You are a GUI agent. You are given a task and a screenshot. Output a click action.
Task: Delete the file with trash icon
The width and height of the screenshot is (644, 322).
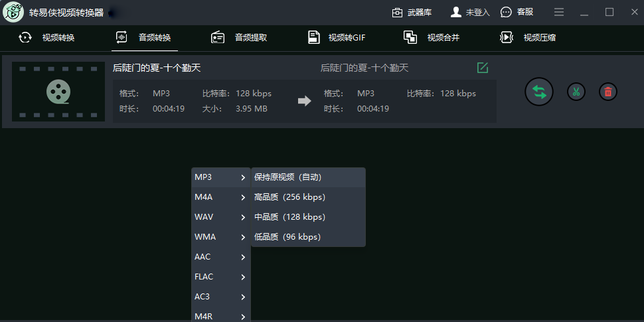point(608,92)
